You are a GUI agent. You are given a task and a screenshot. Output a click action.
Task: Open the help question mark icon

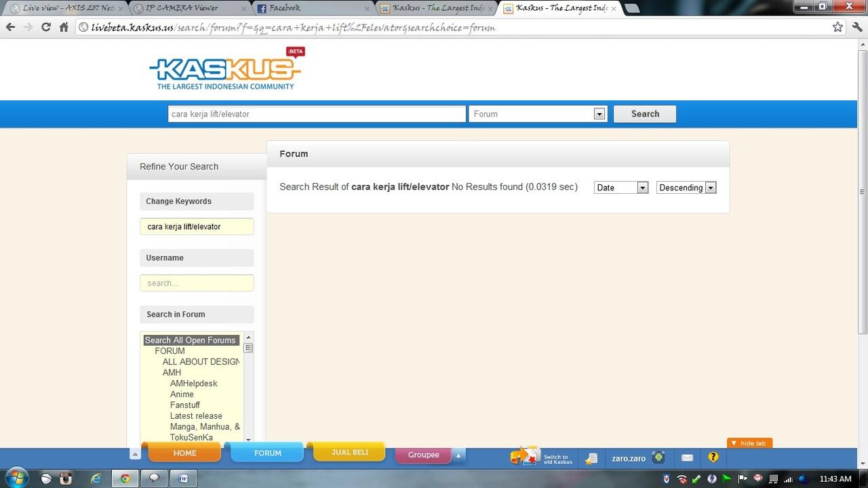pyautogui.click(x=713, y=457)
